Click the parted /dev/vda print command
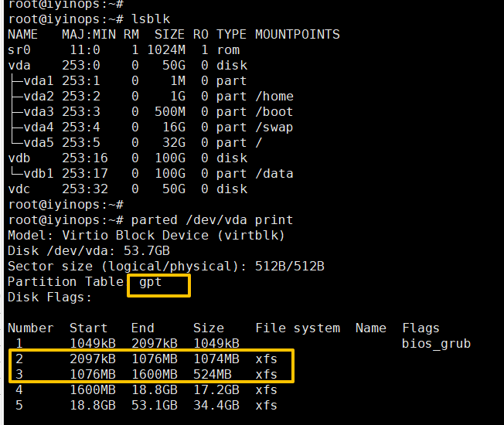 (212, 220)
